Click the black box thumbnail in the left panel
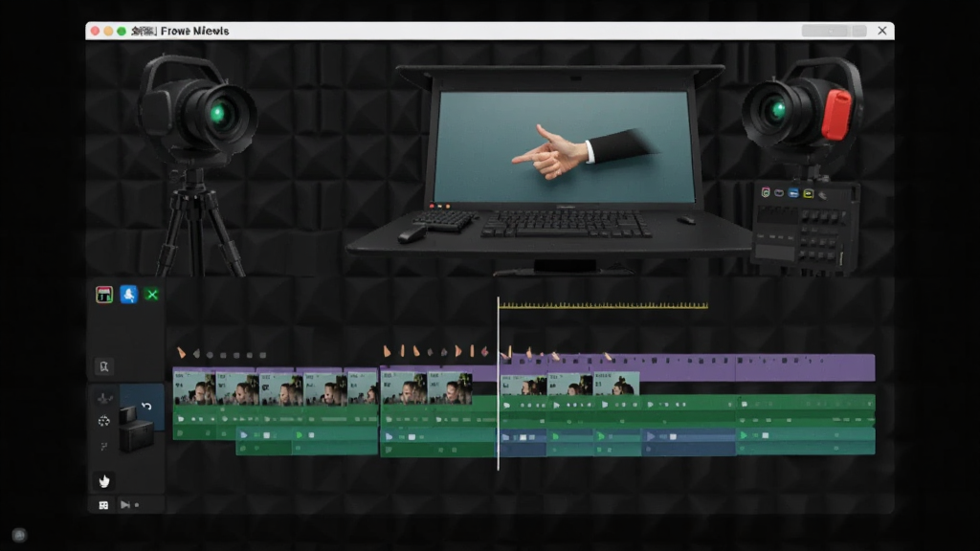The width and height of the screenshot is (980, 551). point(136,429)
